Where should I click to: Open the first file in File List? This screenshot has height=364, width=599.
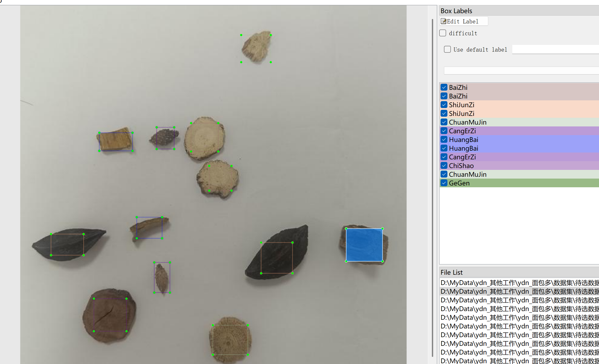pyautogui.click(x=517, y=283)
